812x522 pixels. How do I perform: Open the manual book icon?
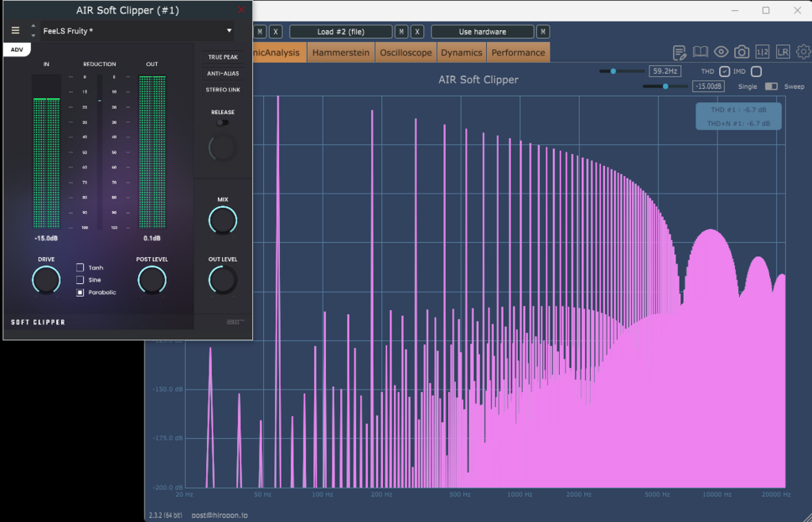tap(700, 52)
